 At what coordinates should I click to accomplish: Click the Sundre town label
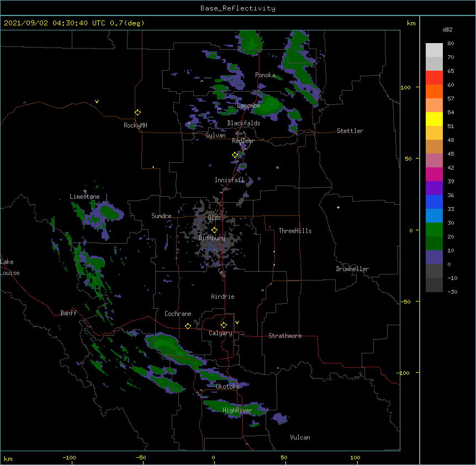click(161, 216)
